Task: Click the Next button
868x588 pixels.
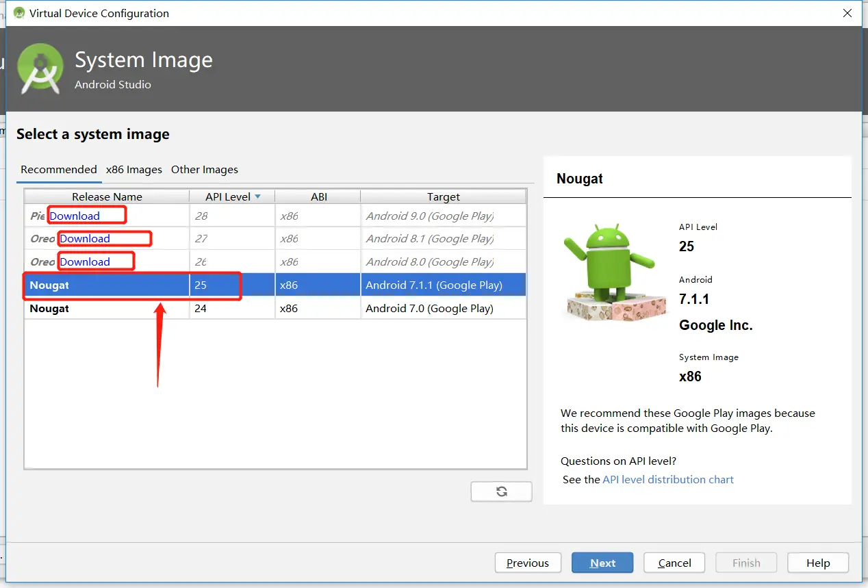Action: pos(602,563)
